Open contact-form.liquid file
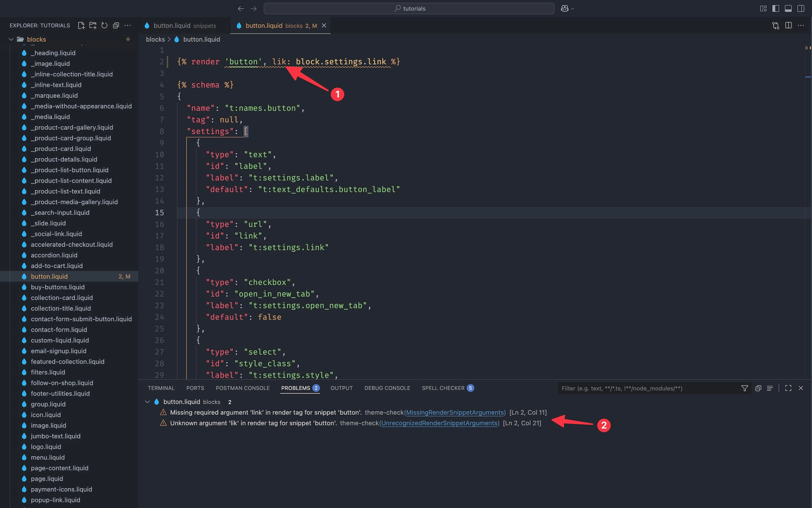 click(59, 330)
